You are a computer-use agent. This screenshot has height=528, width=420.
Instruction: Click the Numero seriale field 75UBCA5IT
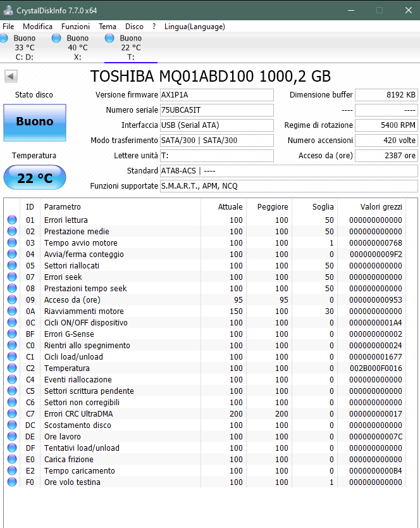[217, 110]
